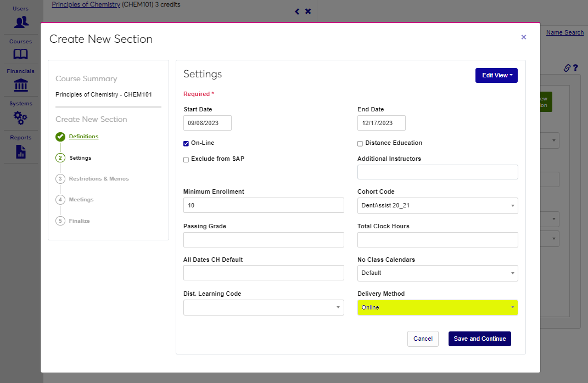
Task: Open the Reports chart icon
Action: point(21,151)
